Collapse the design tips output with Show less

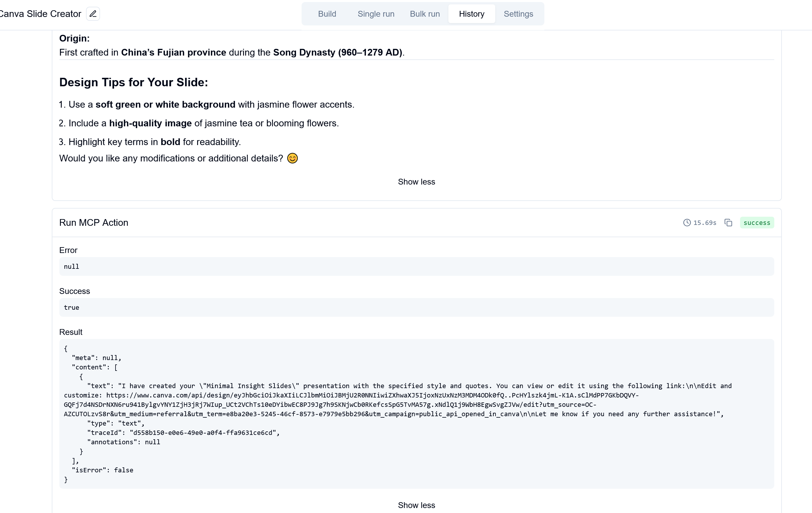click(x=417, y=182)
